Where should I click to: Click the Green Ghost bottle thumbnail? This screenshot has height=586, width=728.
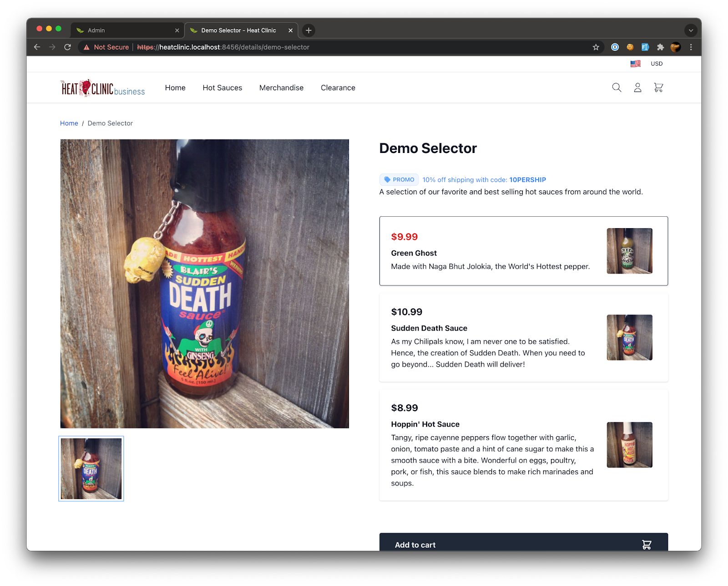[x=629, y=251]
